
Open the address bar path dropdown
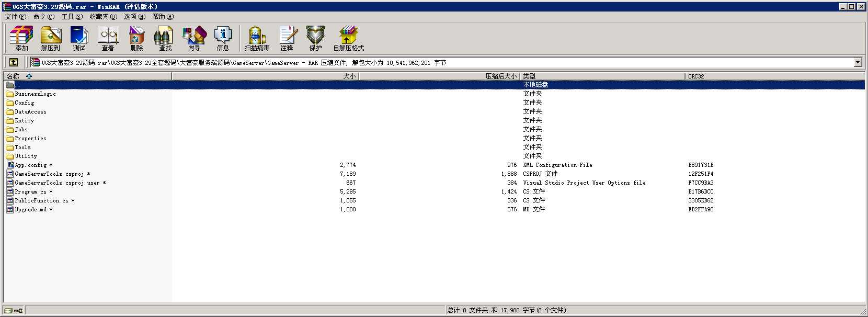(x=858, y=62)
